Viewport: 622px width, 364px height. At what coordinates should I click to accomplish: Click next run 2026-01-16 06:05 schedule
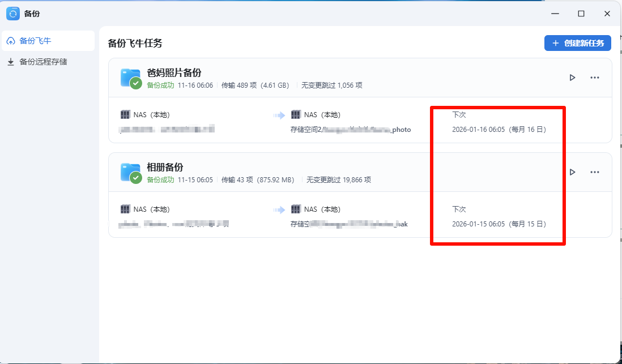tap(499, 130)
